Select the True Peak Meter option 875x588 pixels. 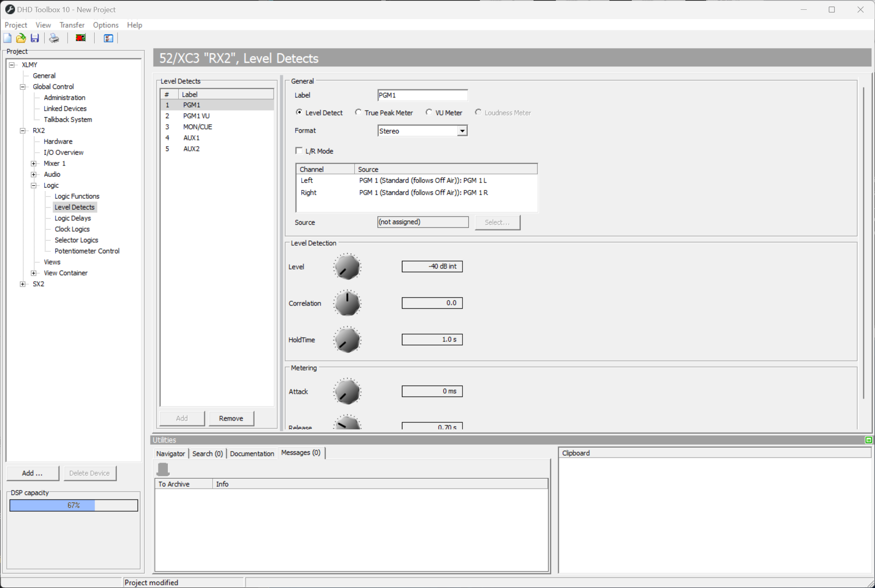358,112
